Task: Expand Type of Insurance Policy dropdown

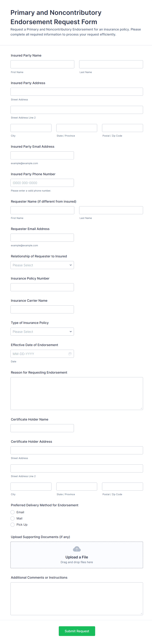Action: click(x=42, y=332)
